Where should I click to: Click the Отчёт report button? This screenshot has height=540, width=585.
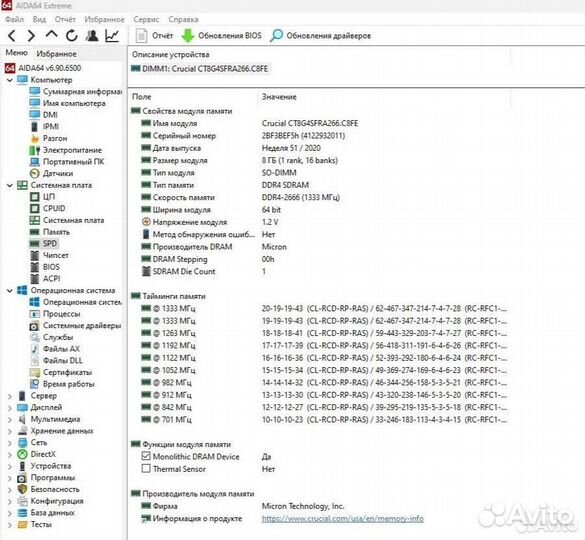pos(154,36)
